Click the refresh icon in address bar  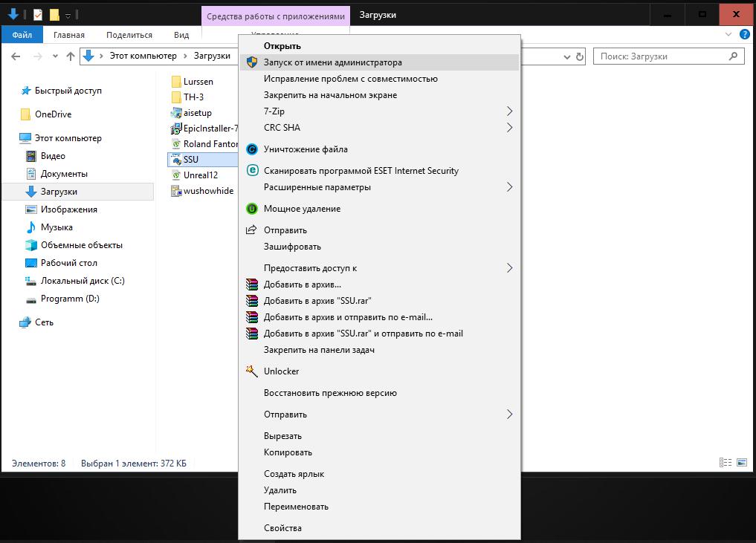580,56
